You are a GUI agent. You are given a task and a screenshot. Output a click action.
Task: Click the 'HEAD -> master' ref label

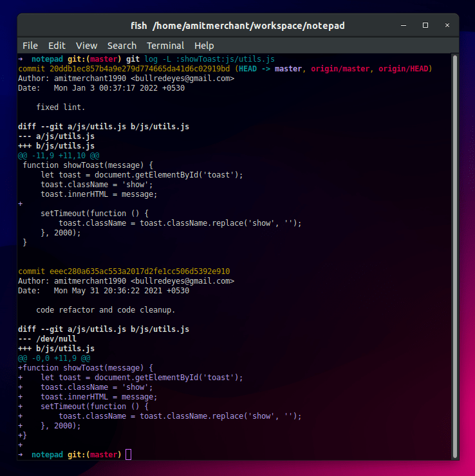click(x=270, y=69)
